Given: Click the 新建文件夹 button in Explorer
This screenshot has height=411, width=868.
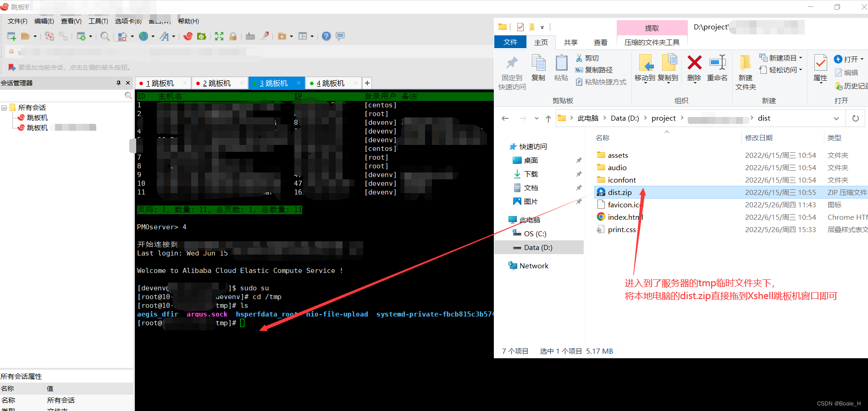Looking at the screenshot, I should click(746, 72).
